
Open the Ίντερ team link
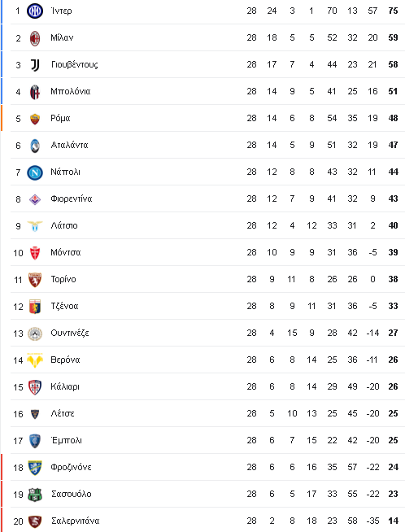[61, 11]
